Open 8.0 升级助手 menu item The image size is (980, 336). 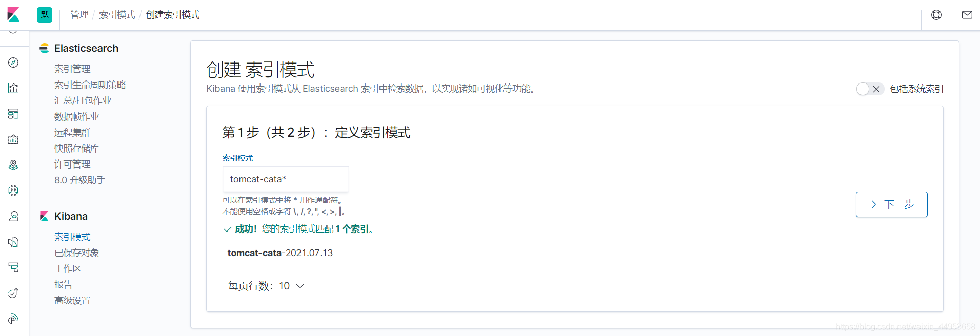click(x=80, y=180)
